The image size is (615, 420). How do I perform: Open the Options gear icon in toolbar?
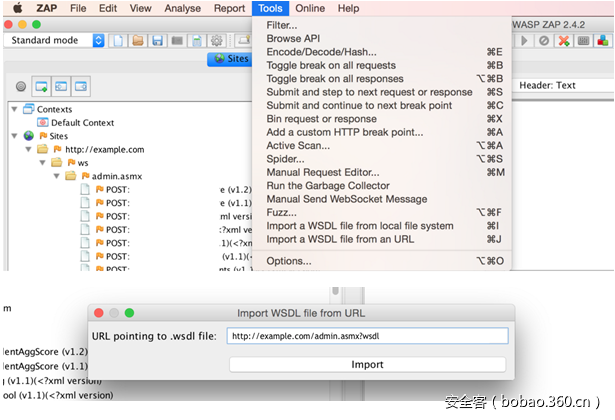point(216,41)
